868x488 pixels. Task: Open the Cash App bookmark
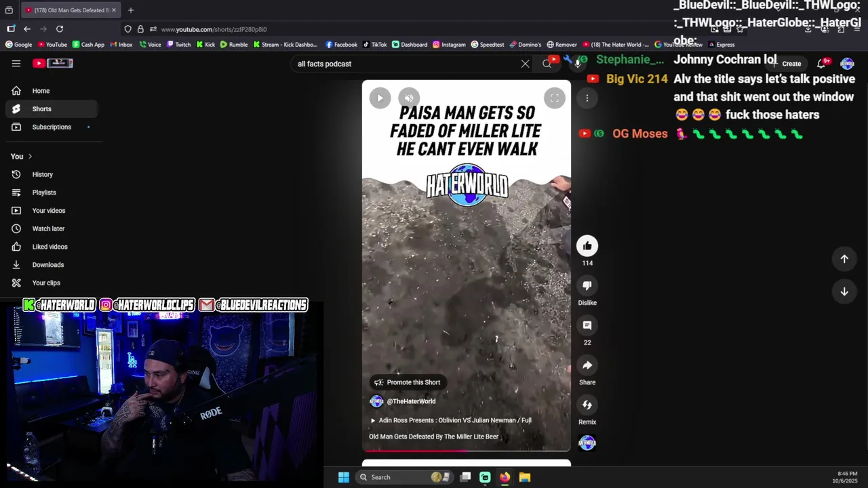(88, 45)
